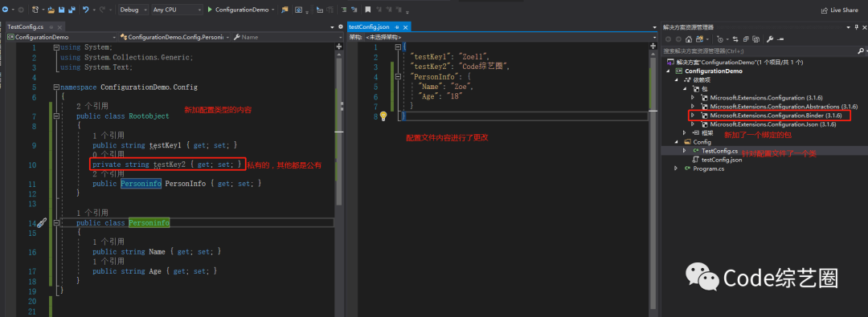Image resolution: width=868 pixels, height=317 pixels.
Task: Select the solution 'ConfigurationDemo' root node
Action: 735,62
